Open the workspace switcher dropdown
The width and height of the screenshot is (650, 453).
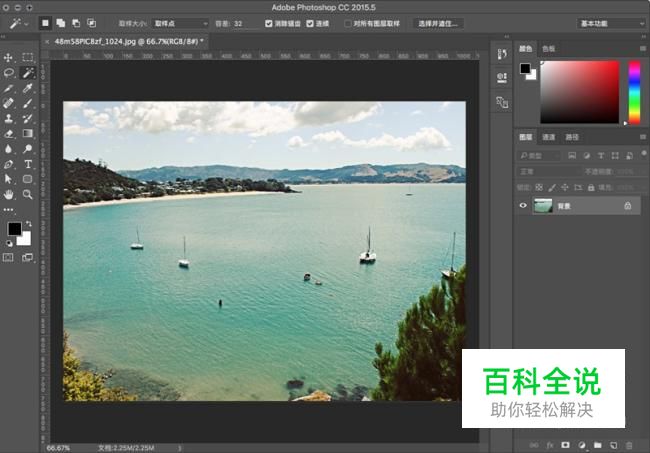tap(611, 24)
